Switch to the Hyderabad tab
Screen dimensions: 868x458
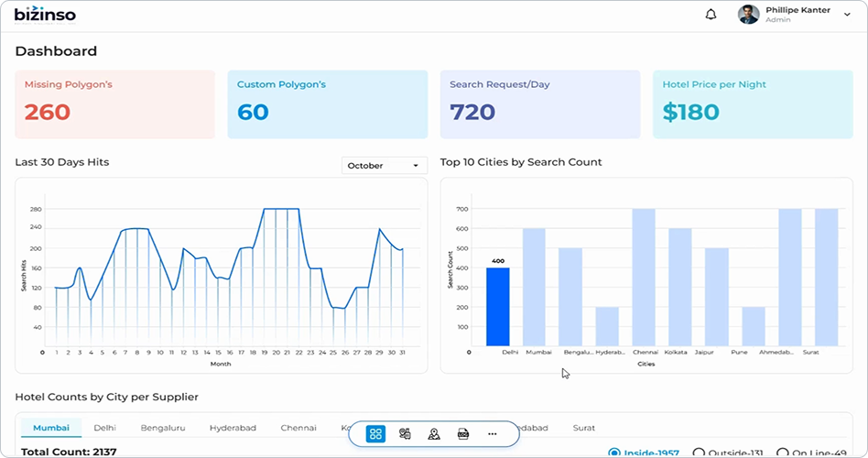[233, 428]
